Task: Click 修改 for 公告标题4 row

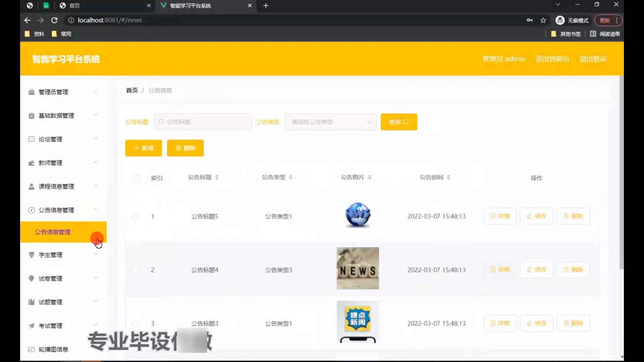Action: click(x=537, y=269)
